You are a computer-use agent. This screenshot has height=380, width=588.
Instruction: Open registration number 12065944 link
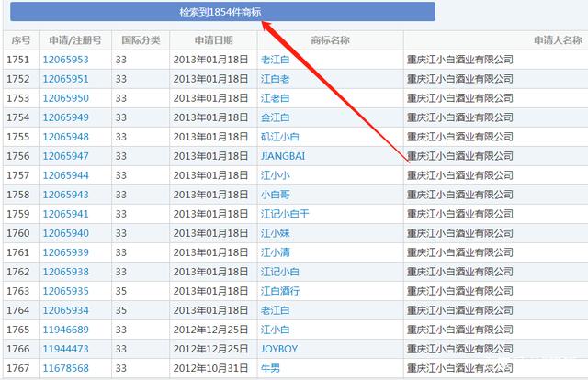click(x=65, y=175)
